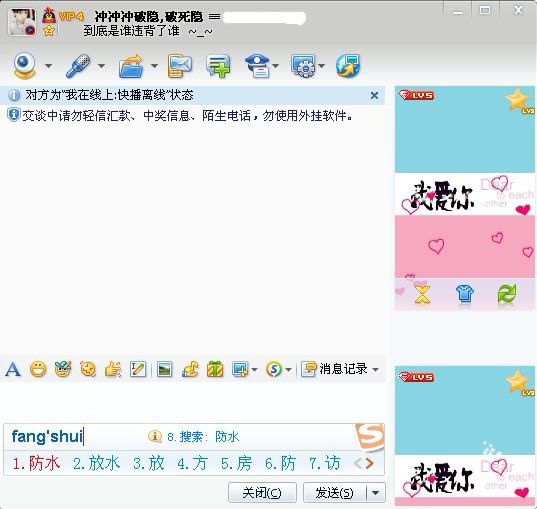Viewport: 537px width, 509px height.
Task: Start a video call with webcam icon
Action: [x=24, y=65]
